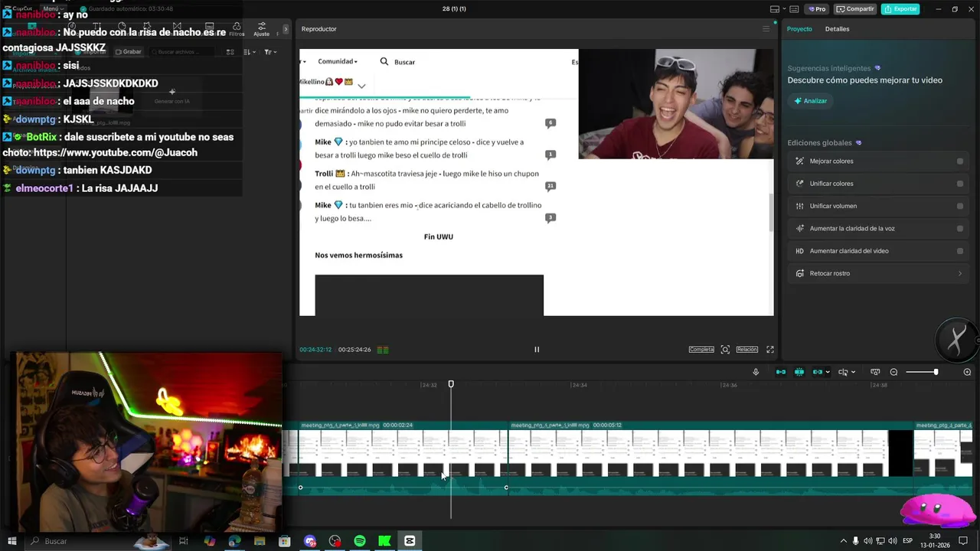Switch to the Detalles tab
980x551 pixels.
837,29
